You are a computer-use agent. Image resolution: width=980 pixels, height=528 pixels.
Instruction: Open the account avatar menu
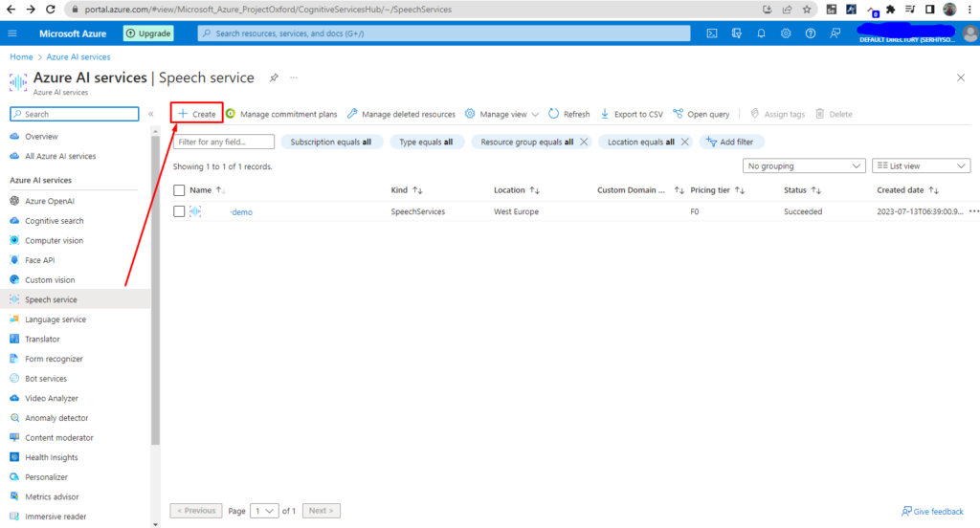[x=970, y=33]
